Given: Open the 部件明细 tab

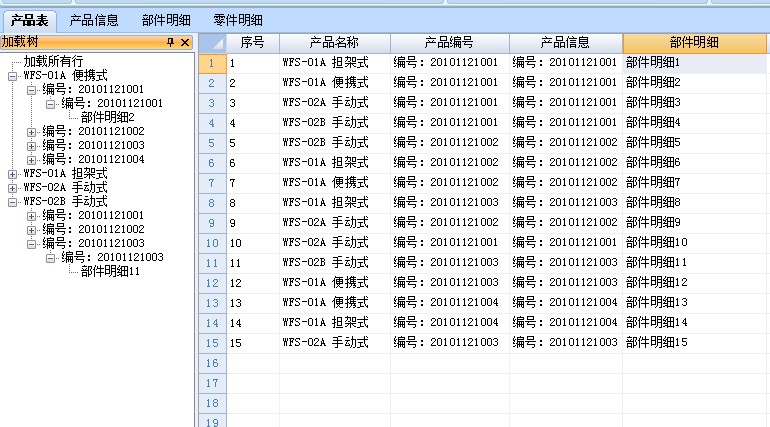Looking at the screenshot, I should pyautogui.click(x=166, y=19).
